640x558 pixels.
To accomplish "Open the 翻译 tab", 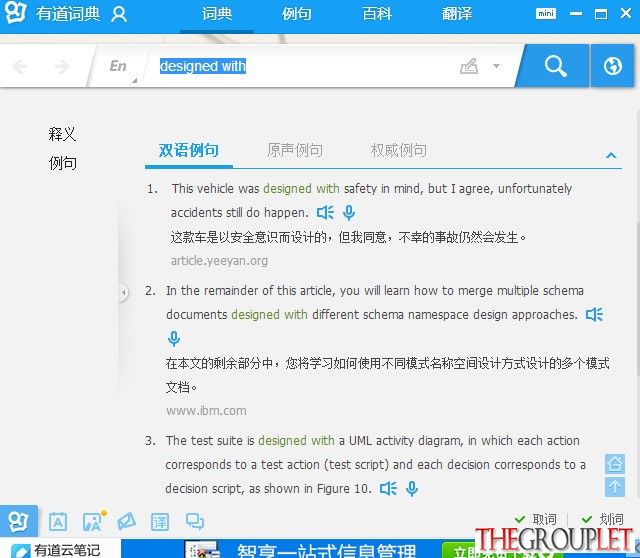I will click(457, 14).
